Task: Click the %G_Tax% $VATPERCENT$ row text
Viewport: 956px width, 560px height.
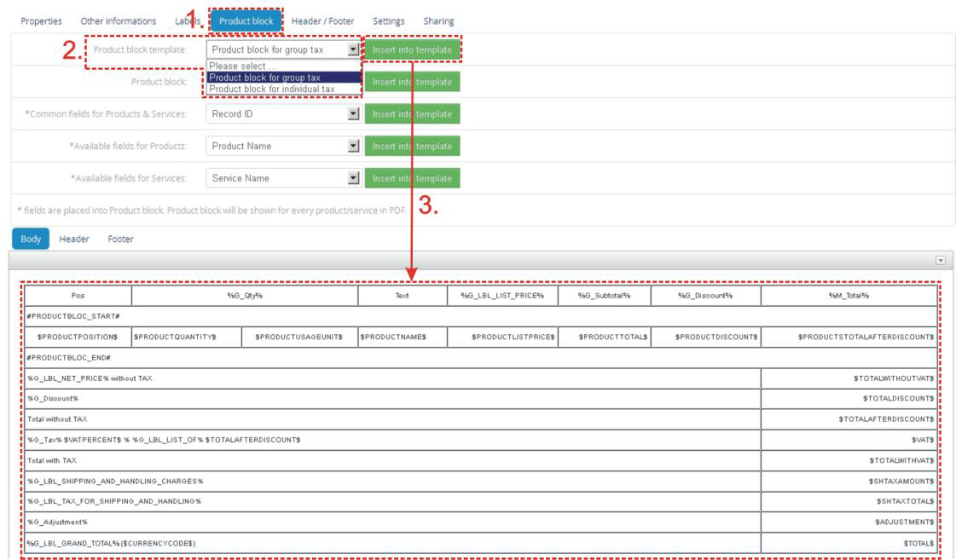Action: [164, 440]
